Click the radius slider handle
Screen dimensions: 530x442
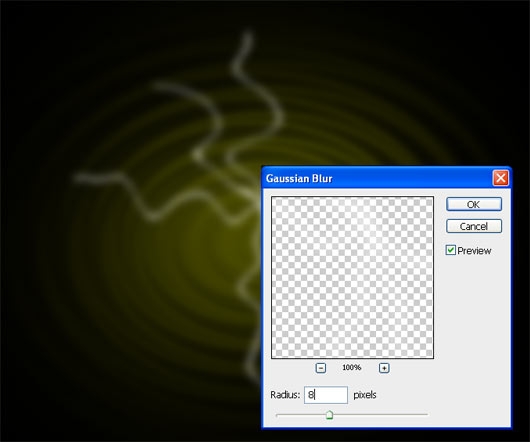click(x=330, y=415)
